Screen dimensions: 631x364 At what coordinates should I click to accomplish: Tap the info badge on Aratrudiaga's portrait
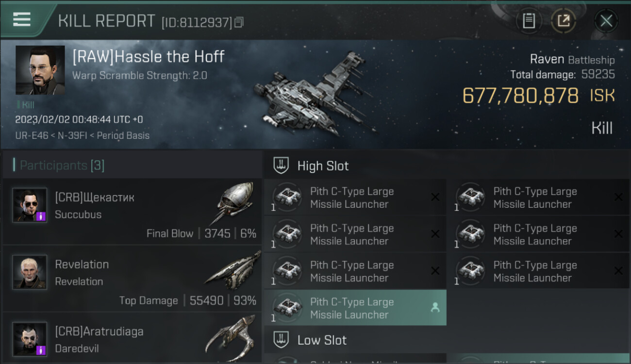[41, 350]
